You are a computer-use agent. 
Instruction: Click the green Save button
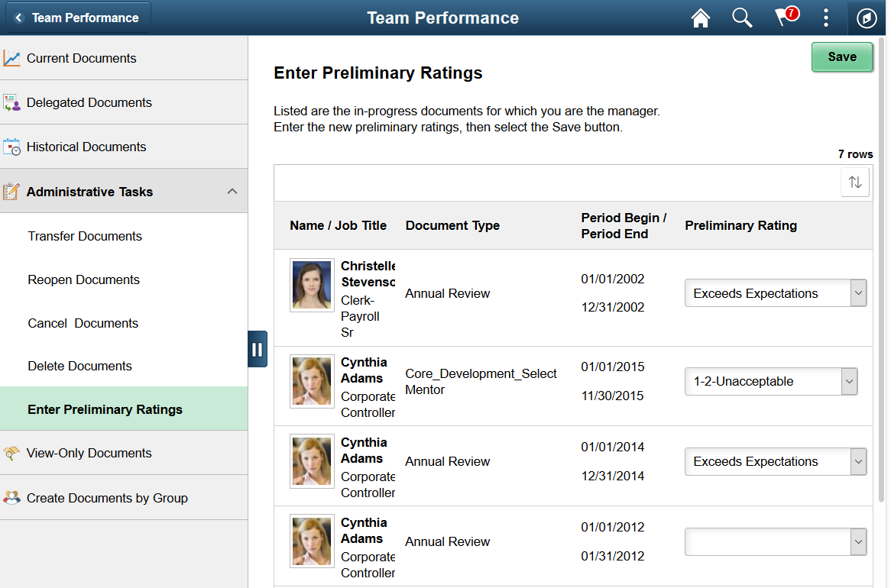point(841,57)
